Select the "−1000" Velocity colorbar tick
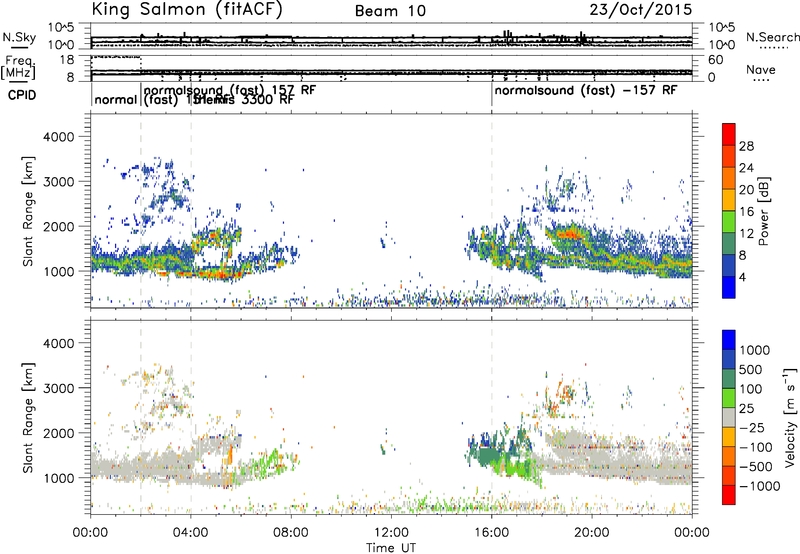800x554 pixels. [759, 486]
